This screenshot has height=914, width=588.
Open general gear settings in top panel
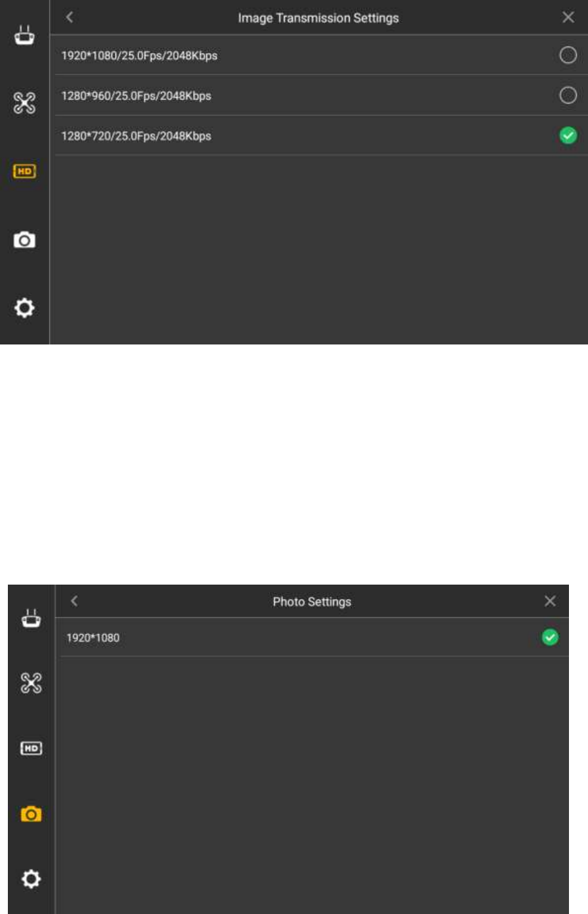click(24, 308)
